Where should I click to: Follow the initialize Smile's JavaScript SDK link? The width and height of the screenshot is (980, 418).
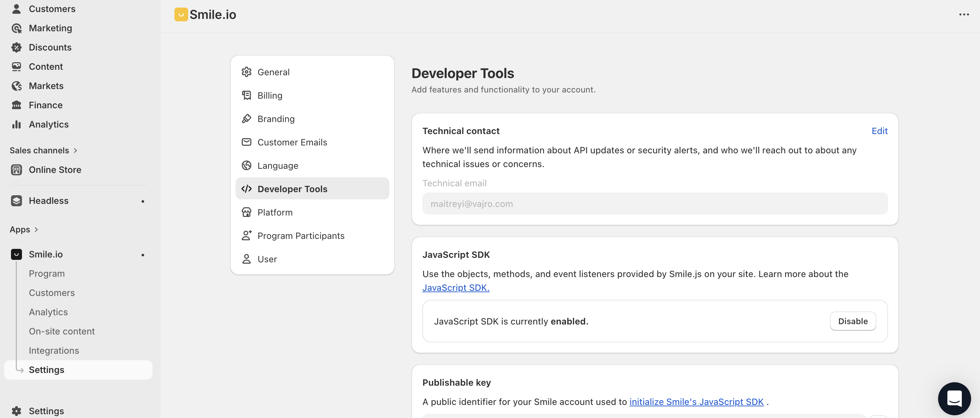click(696, 401)
